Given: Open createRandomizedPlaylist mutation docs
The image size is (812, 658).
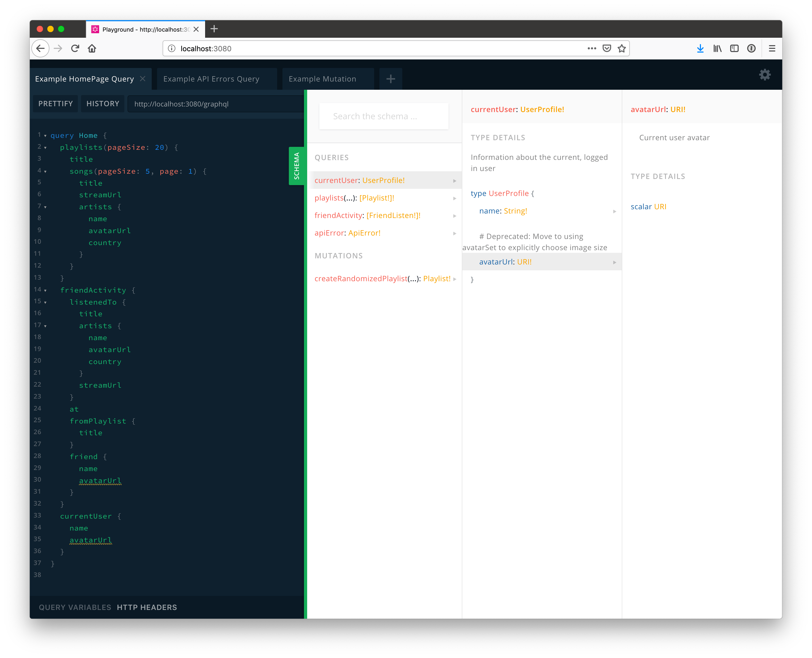Looking at the screenshot, I should 384,279.
